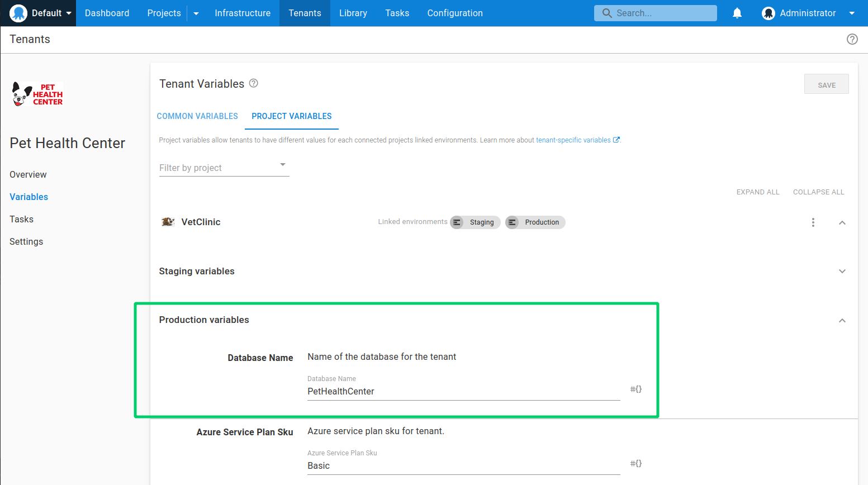Follow the tenant-specific variables link
Screen dimensions: 868x485
[x=573, y=140]
